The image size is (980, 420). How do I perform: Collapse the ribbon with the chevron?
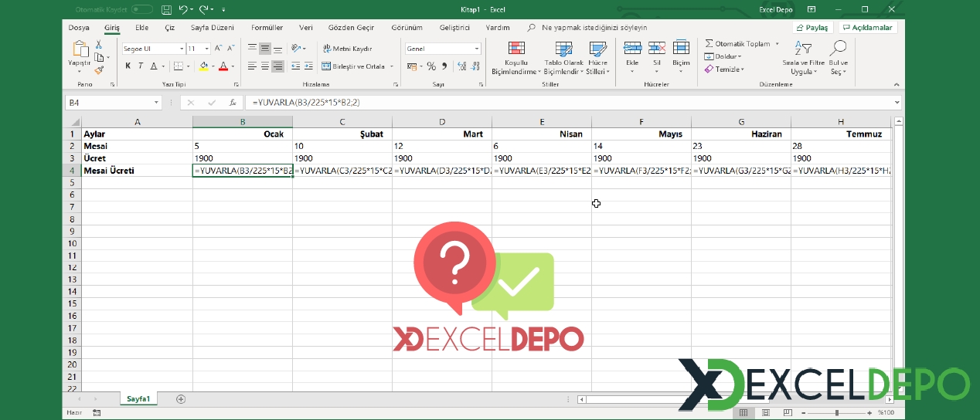coord(897,83)
